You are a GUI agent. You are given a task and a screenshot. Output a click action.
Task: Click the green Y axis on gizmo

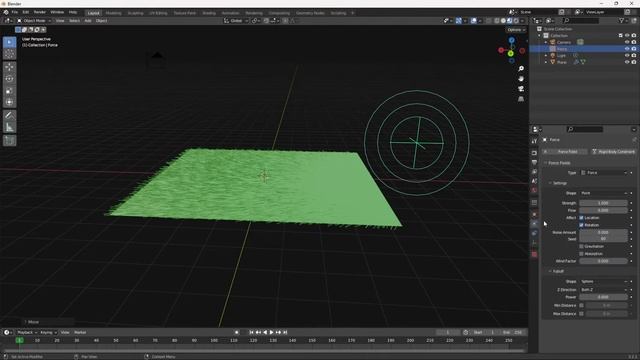(511, 53)
